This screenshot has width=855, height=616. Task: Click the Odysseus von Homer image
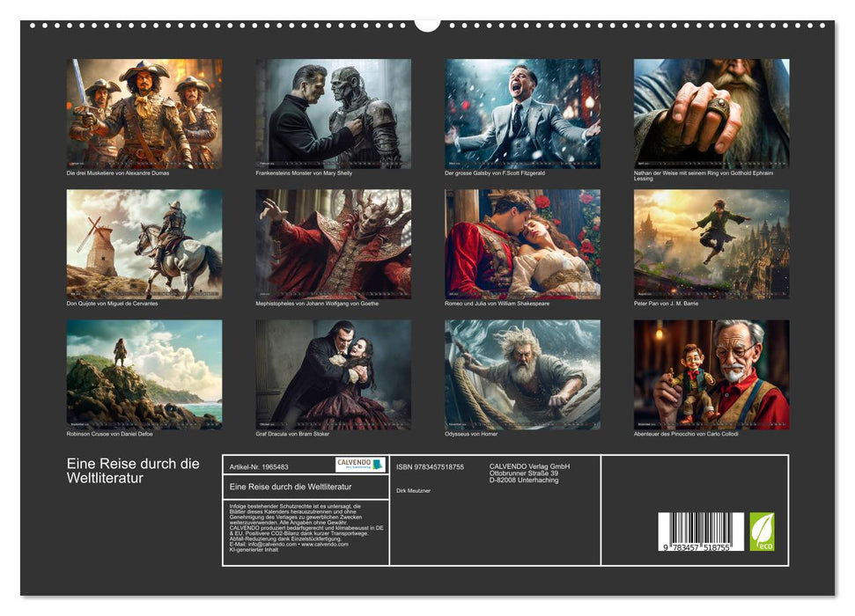click(x=522, y=374)
